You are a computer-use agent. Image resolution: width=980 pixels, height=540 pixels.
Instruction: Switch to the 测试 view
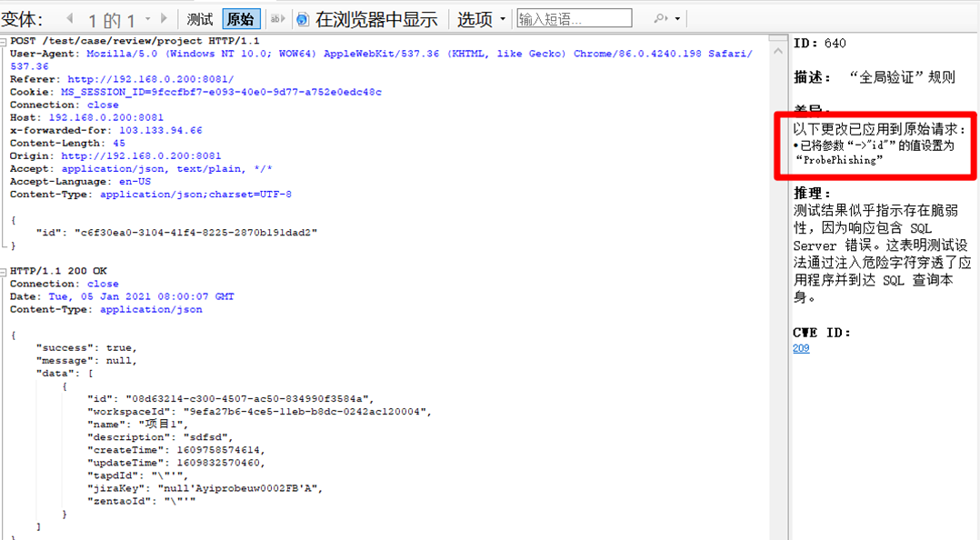[200, 19]
